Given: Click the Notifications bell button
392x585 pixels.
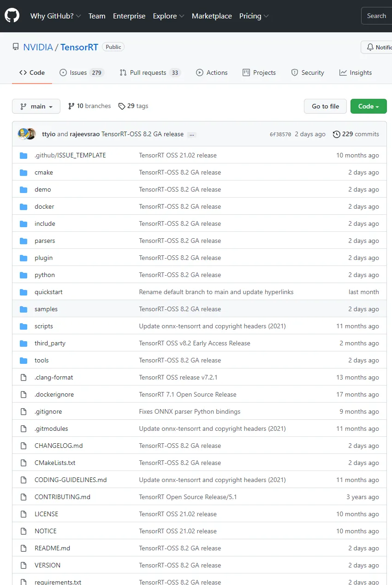Looking at the screenshot, I should (x=376, y=47).
